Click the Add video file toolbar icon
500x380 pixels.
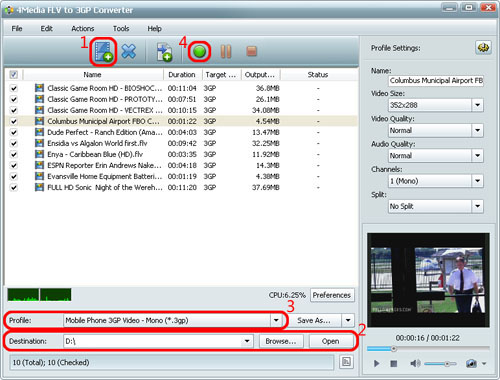pos(104,52)
